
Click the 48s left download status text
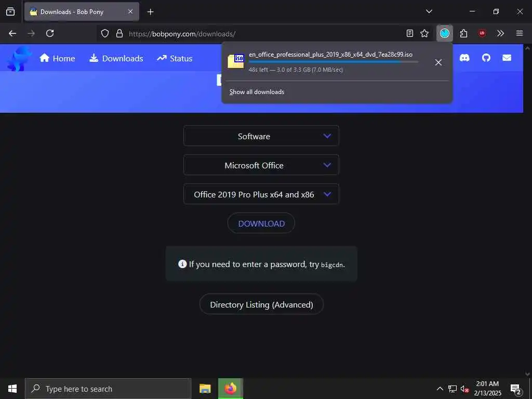296,70
